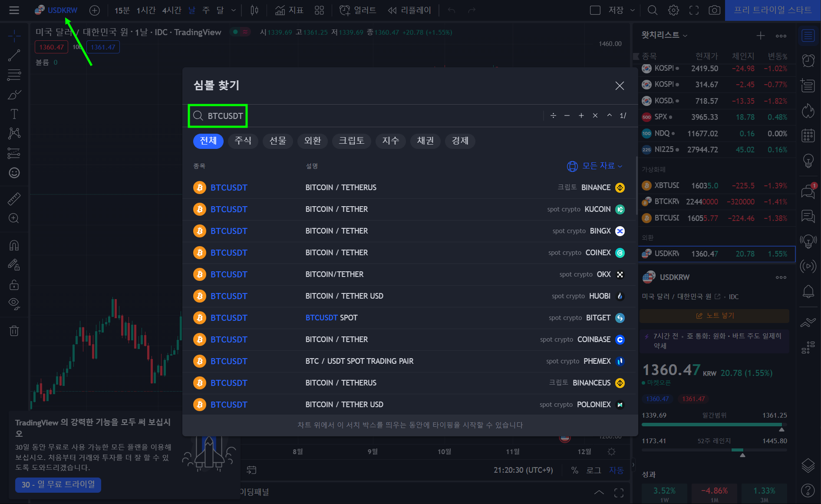Image resolution: width=821 pixels, height=504 pixels.
Task: Add symbol to watchlist plus icon
Action: pos(761,36)
